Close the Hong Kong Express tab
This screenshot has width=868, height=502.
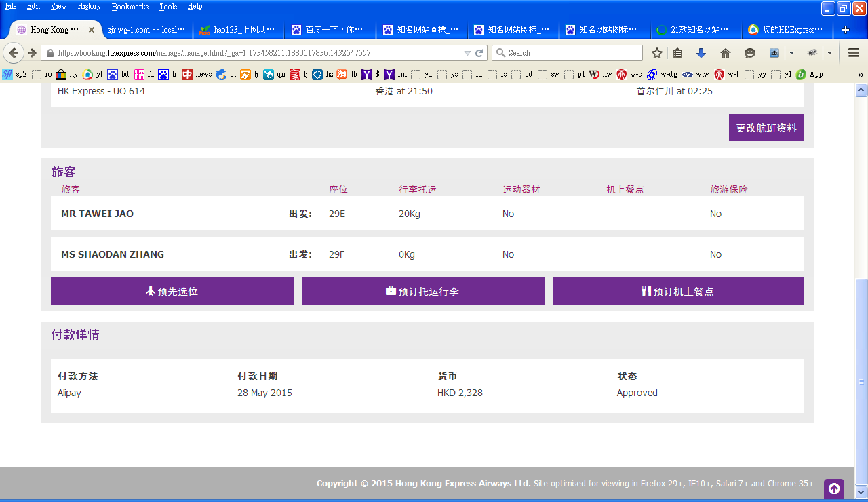[x=92, y=30]
